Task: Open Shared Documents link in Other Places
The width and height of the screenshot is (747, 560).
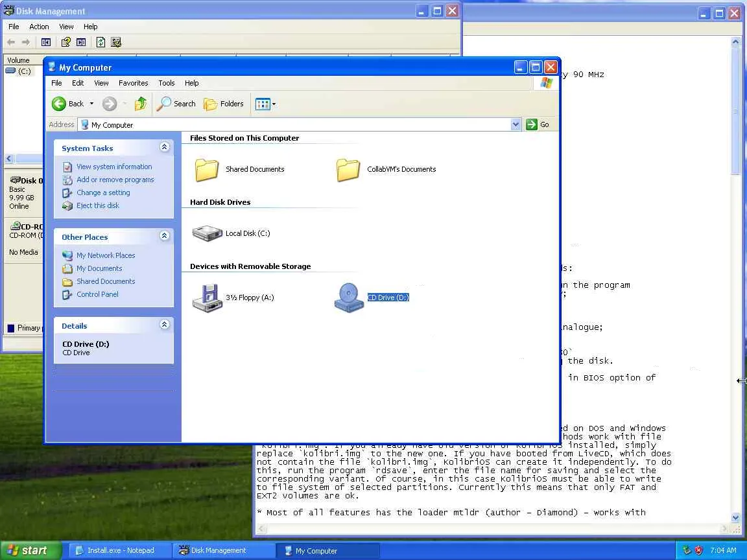Action: pyautogui.click(x=106, y=281)
